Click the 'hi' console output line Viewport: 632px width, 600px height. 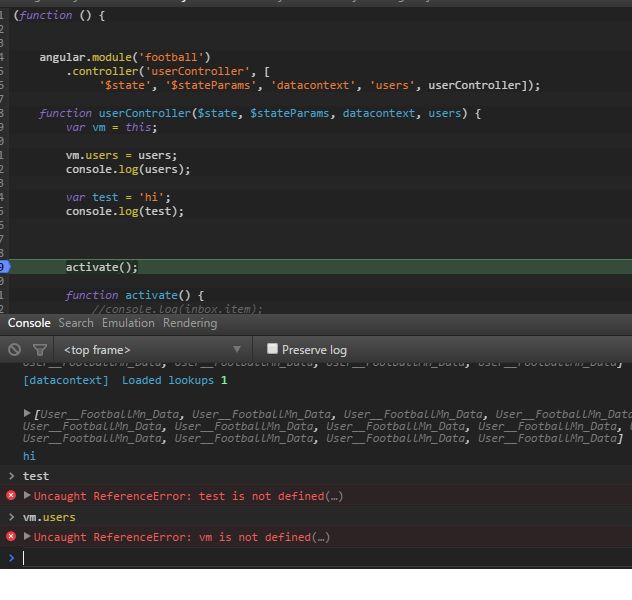[29, 456]
